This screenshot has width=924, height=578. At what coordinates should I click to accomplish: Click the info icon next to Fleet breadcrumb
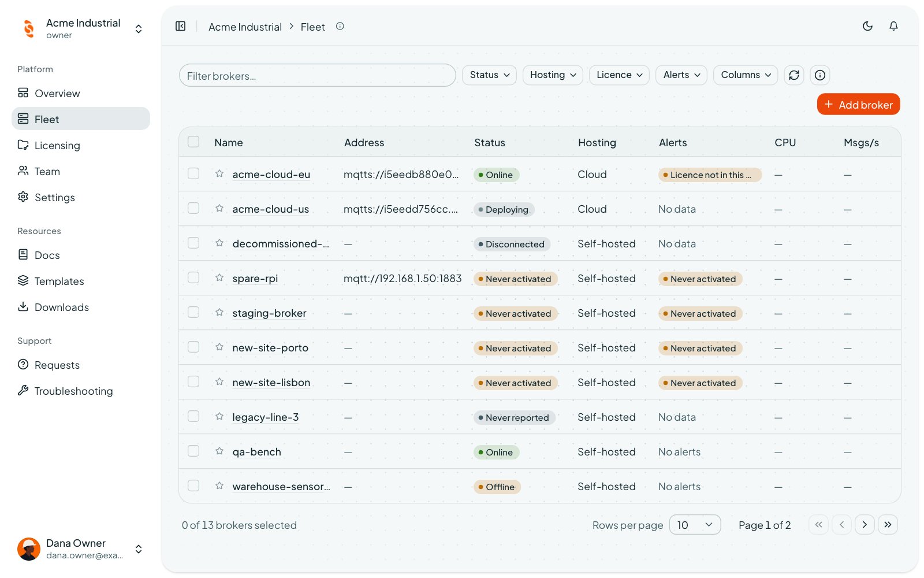[340, 26]
